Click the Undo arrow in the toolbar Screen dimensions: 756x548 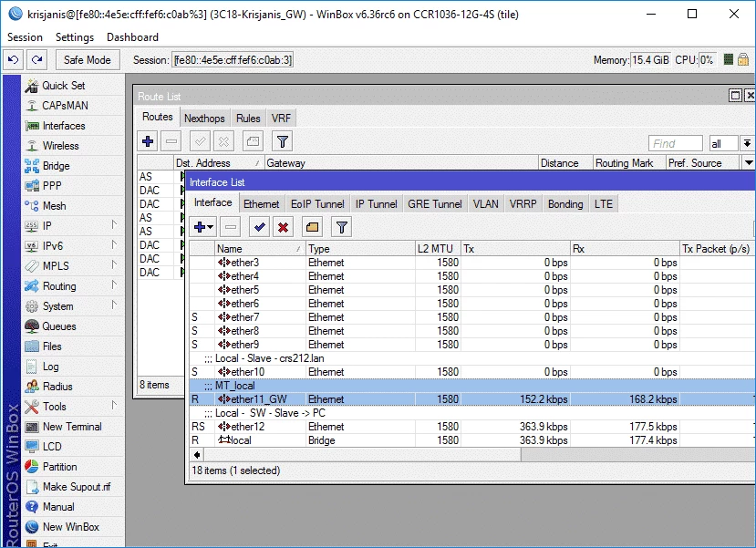click(x=13, y=60)
